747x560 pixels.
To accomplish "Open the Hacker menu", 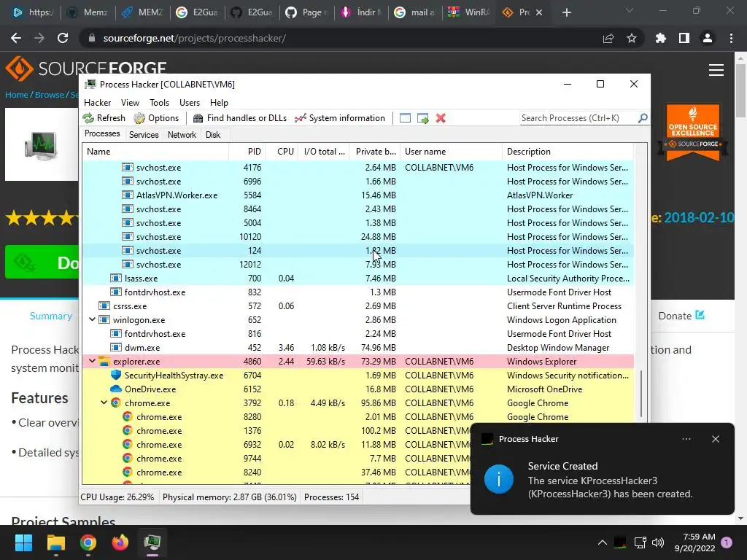I will pos(97,103).
